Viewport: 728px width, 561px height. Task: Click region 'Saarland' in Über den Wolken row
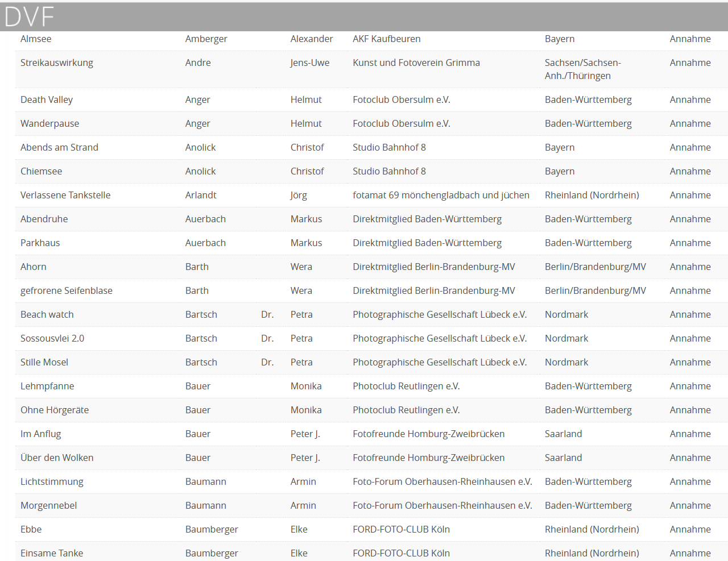(x=564, y=458)
